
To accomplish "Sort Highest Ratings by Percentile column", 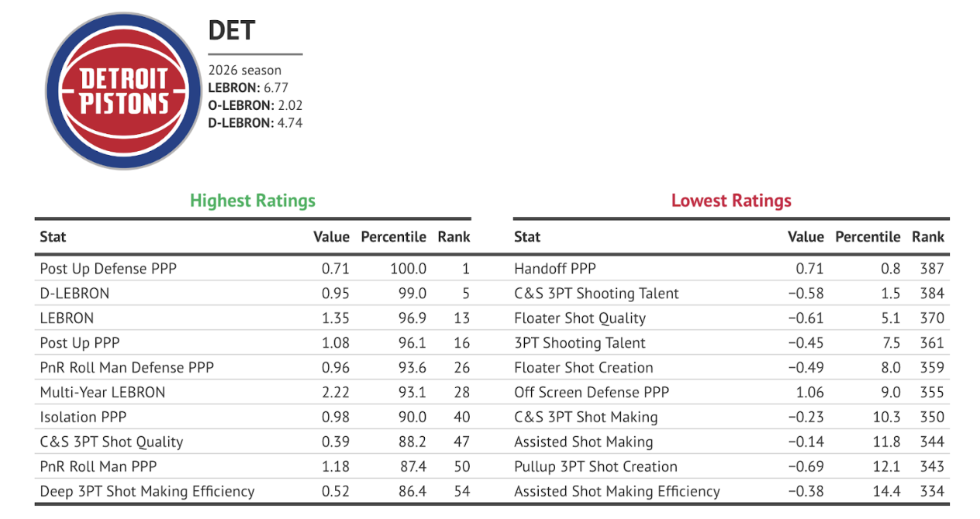I will point(393,237).
